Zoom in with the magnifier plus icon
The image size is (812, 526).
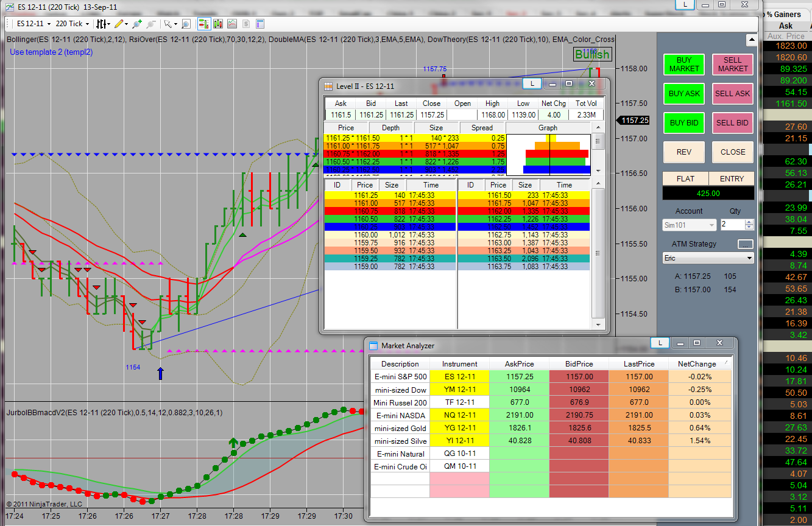(137, 24)
